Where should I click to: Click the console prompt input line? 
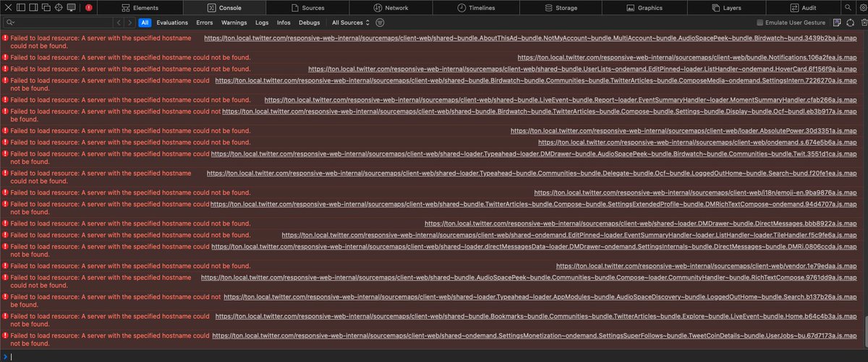point(434,355)
